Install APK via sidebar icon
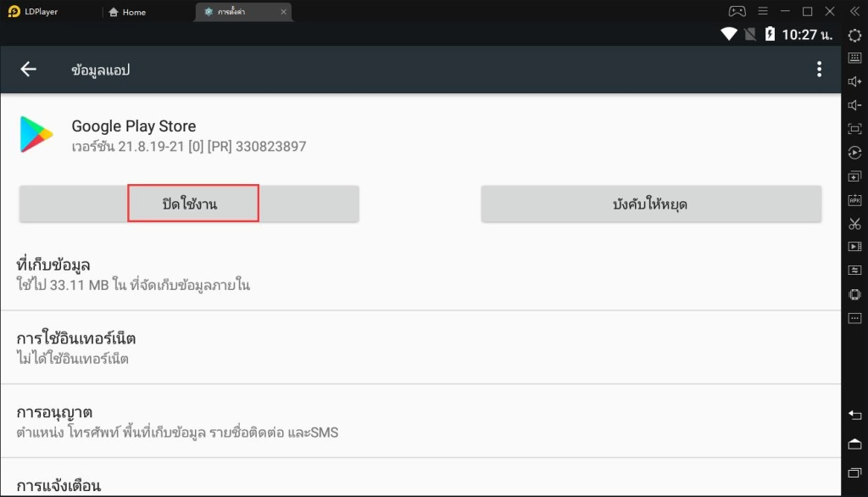Viewport: 868px width, 497px height. tap(854, 200)
